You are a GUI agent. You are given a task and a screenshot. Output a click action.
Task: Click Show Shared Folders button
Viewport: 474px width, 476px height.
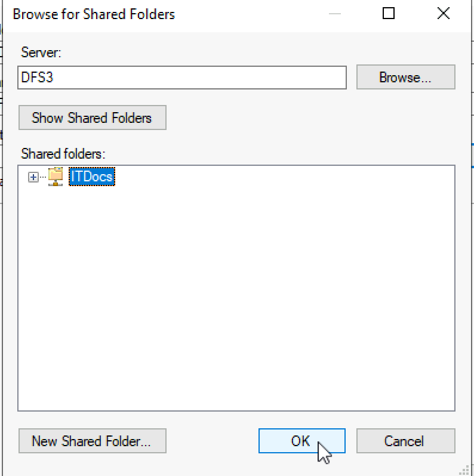(x=93, y=118)
